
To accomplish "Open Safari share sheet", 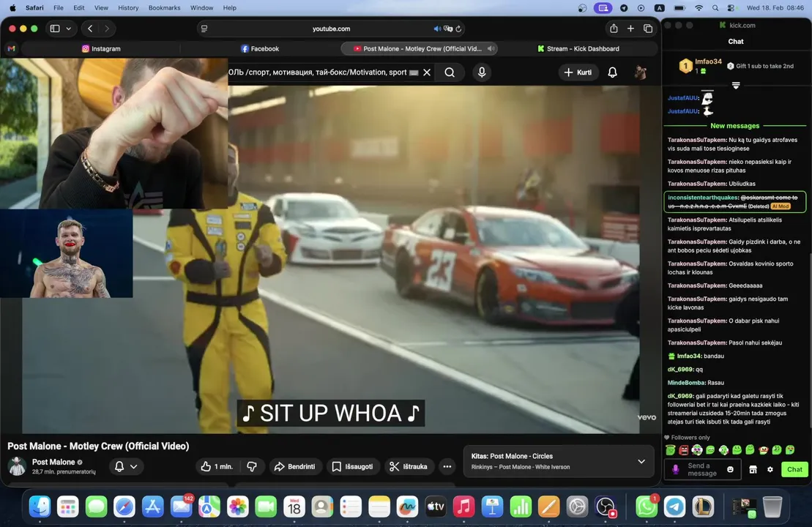I will click(x=614, y=29).
